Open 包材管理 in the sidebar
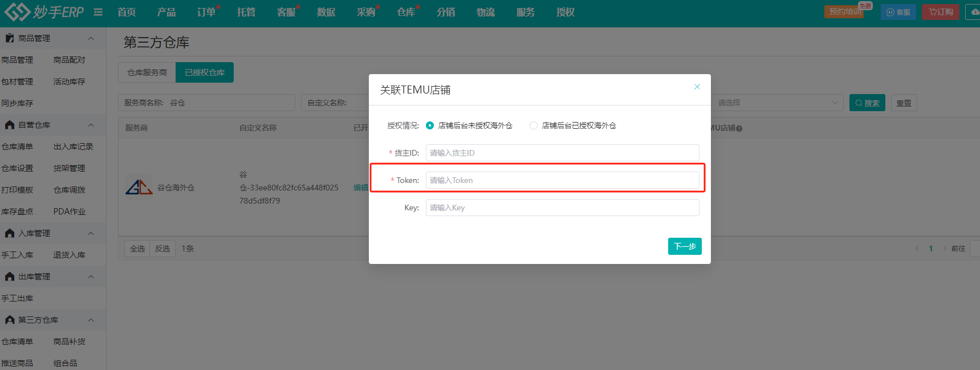The width and height of the screenshot is (980, 370). tap(17, 82)
